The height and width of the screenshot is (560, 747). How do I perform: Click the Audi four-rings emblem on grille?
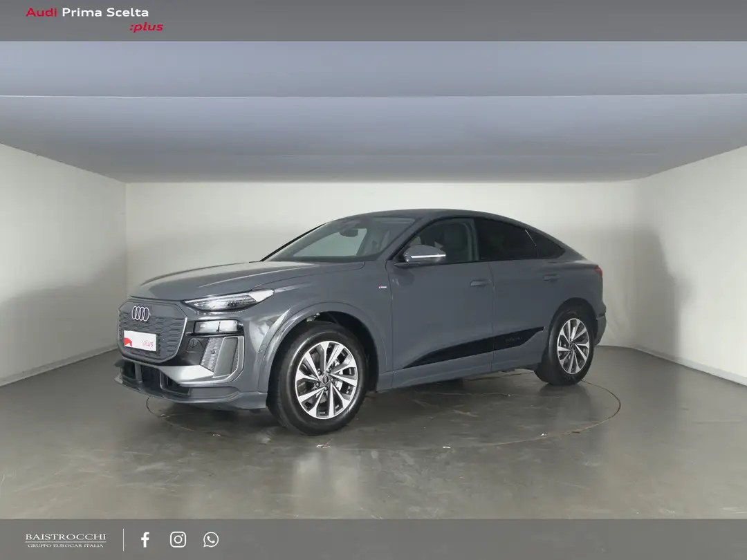(x=140, y=313)
